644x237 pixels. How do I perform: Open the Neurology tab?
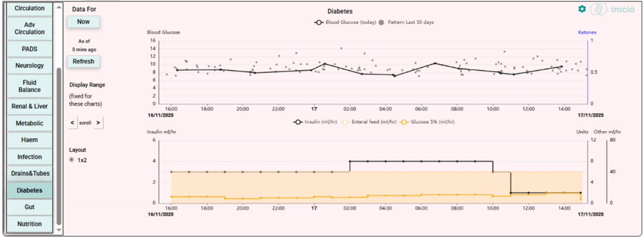coord(29,66)
